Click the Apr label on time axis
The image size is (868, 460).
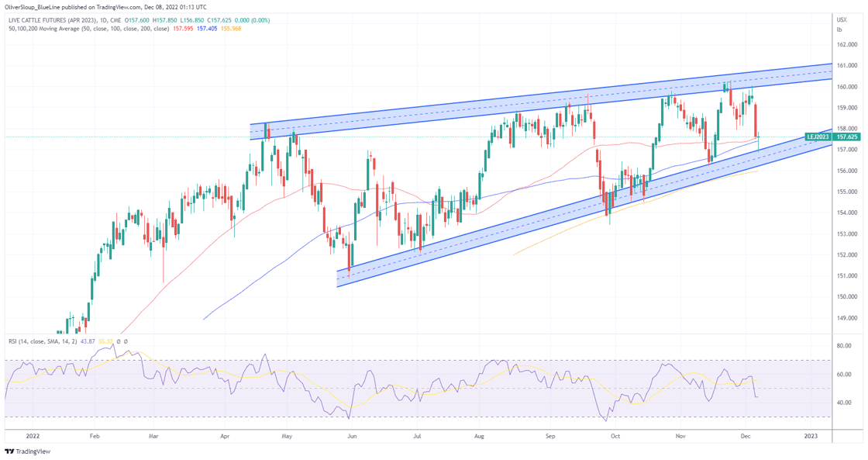point(225,437)
